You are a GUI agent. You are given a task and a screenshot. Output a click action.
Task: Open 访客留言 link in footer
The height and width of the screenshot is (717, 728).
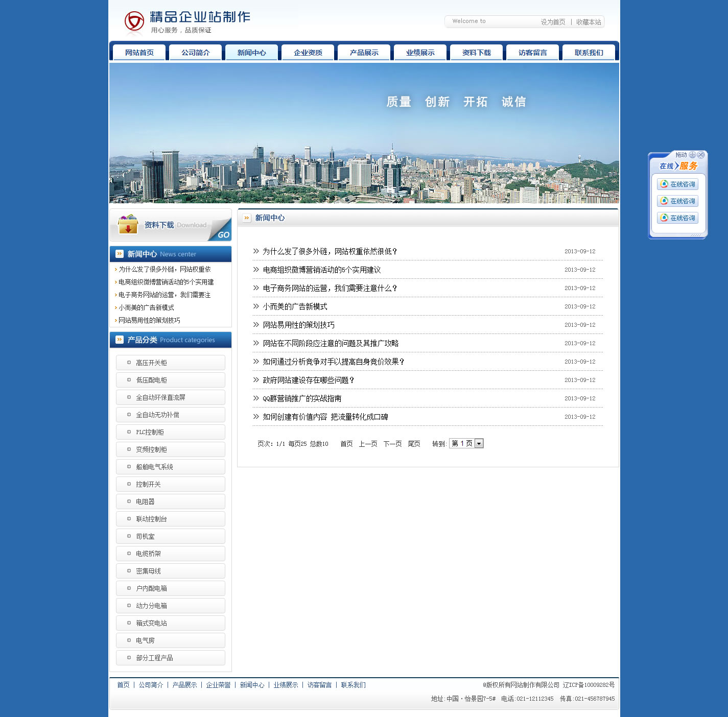[319, 685]
